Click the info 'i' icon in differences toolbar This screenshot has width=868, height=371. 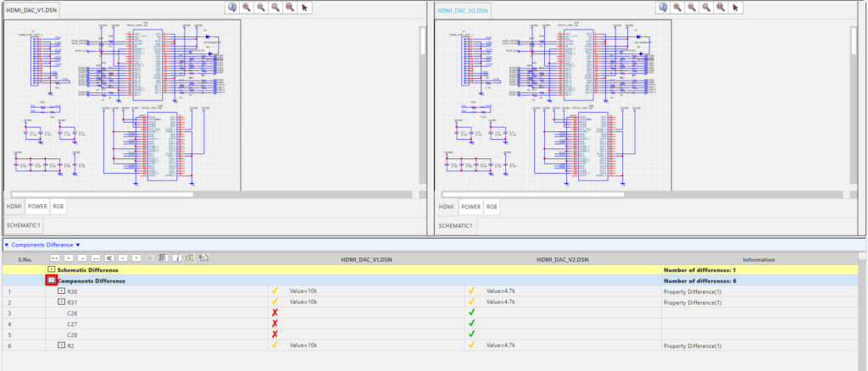pos(177,257)
